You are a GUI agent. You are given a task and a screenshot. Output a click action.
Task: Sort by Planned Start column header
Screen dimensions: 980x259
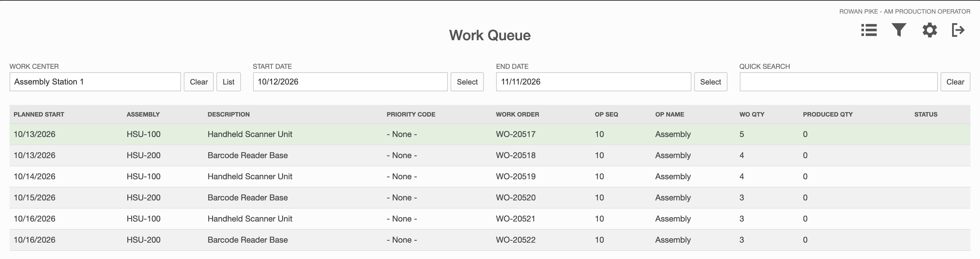pos(39,114)
